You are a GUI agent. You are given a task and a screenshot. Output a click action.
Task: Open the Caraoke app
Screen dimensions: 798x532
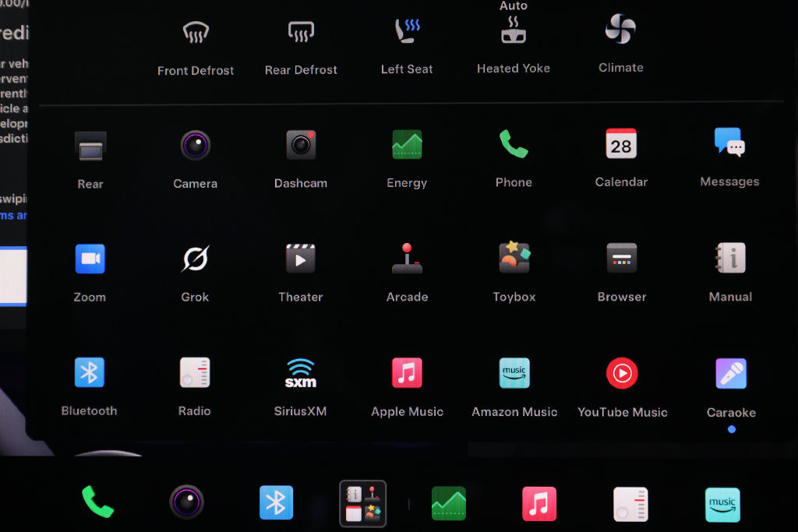731,373
